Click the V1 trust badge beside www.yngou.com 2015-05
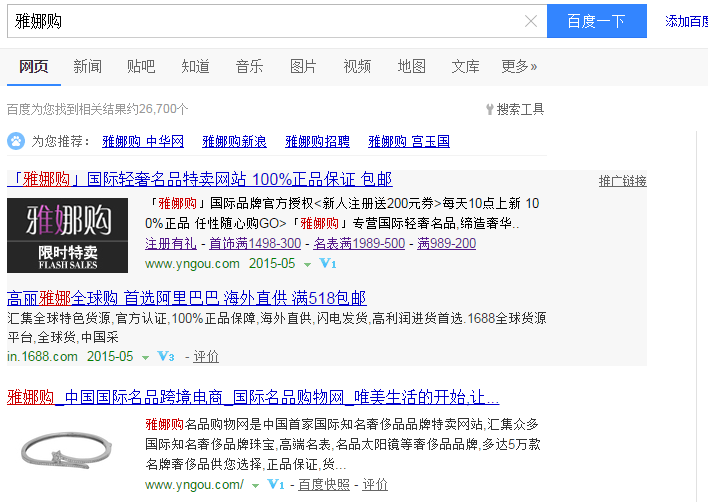 tap(328, 264)
